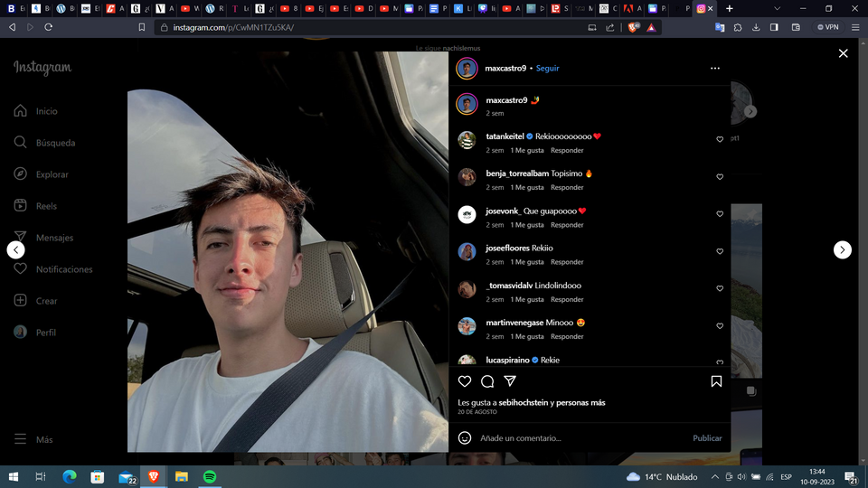
Task: Open the three-dots post options menu
Action: tap(715, 68)
